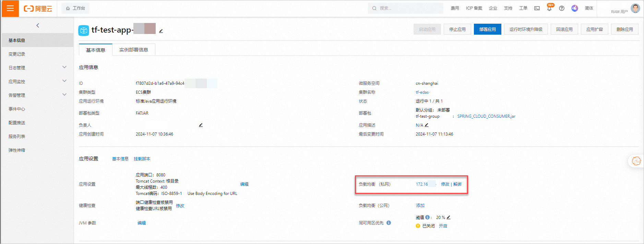Viewport: 644px width, 244px height.
Task: Click 解绑 for private load balancer
Action: (457, 184)
